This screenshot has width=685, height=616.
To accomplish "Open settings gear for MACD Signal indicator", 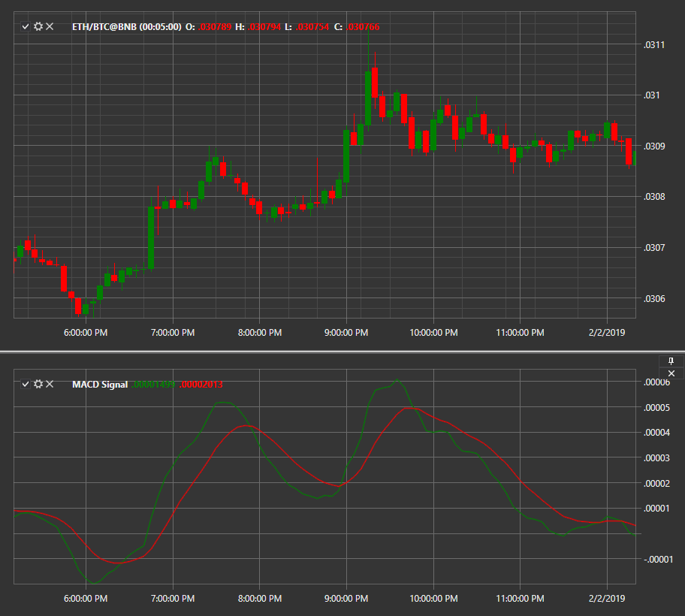I will [x=38, y=384].
